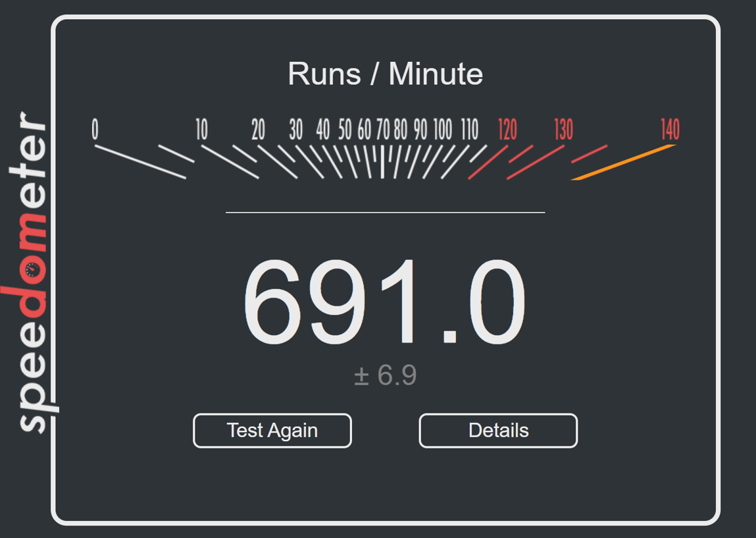Click the Runs / Minute heading
This screenshot has width=756, height=538.
(385, 74)
